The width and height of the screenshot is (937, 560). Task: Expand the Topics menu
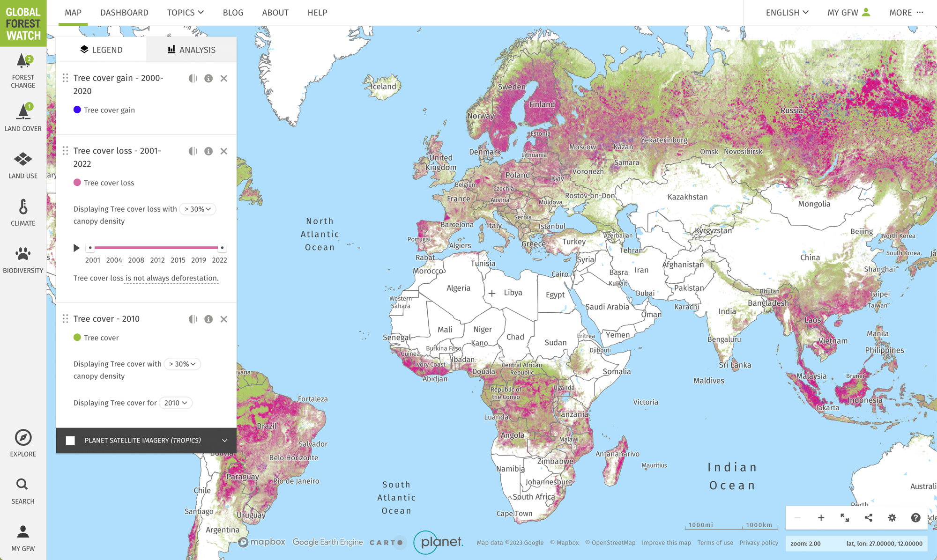pos(185,13)
